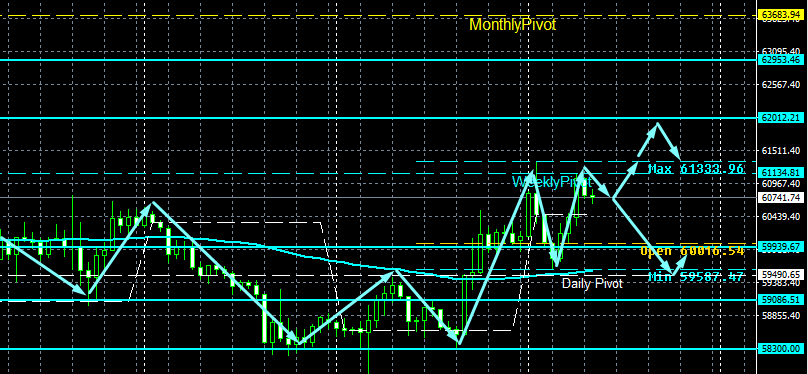Select the Max 61333.96 label
The width and height of the screenshot is (808, 374).
pyautogui.click(x=696, y=169)
